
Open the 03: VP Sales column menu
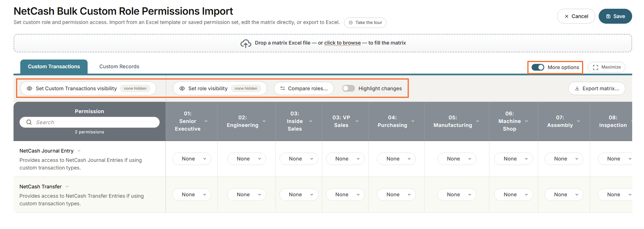(x=357, y=121)
